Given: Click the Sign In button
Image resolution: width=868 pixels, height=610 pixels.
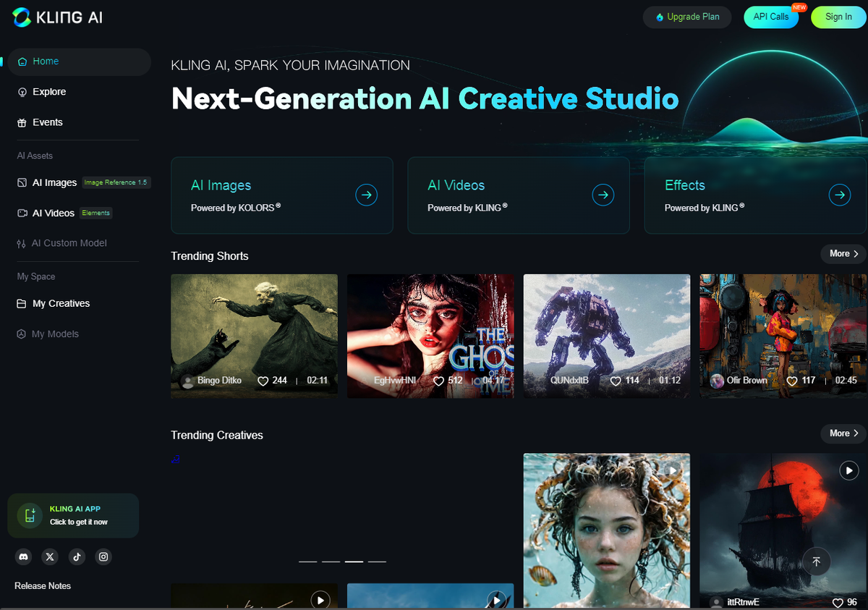Looking at the screenshot, I should 838,17.
